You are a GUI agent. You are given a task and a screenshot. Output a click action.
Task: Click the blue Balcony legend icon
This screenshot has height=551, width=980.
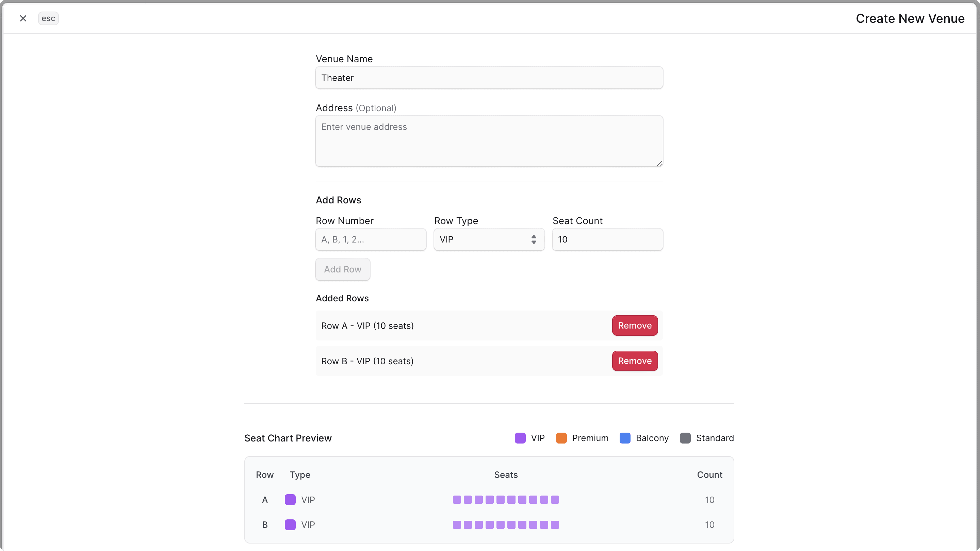[624, 438]
